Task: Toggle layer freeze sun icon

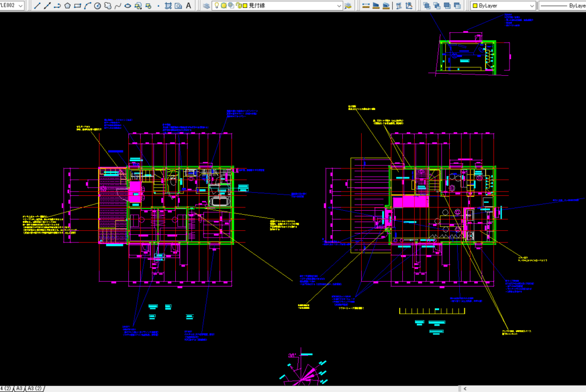Action: point(223,6)
